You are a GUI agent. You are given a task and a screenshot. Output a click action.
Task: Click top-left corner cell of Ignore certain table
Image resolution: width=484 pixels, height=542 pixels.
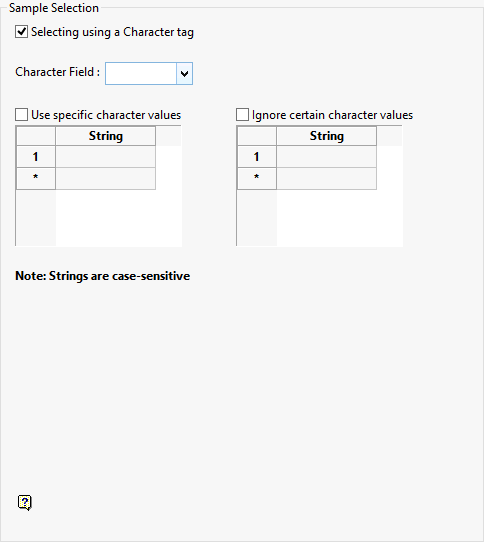tap(257, 136)
